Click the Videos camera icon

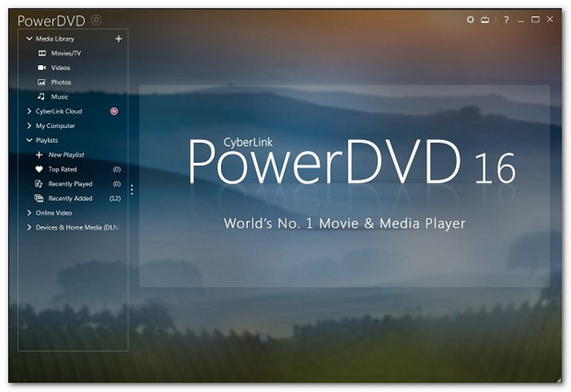pos(42,68)
